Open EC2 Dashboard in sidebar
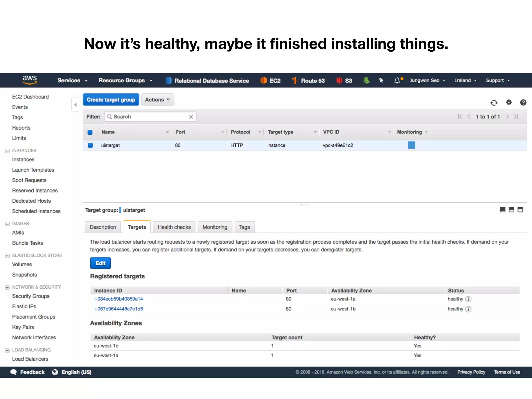Screen dimensions: 532x399 point(30,97)
